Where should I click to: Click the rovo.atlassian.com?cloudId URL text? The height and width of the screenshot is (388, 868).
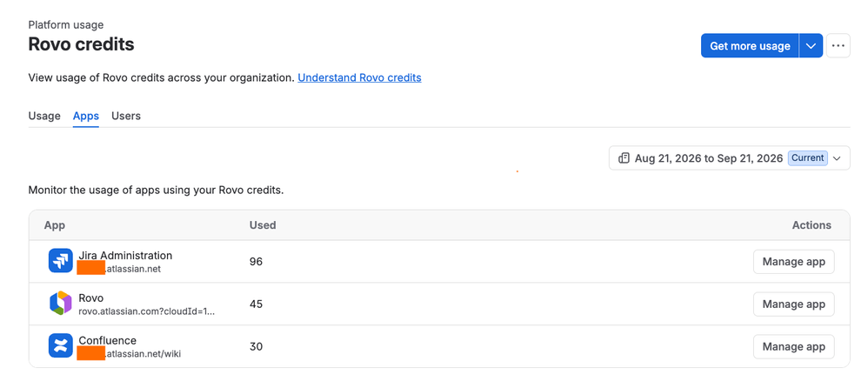pos(147,311)
